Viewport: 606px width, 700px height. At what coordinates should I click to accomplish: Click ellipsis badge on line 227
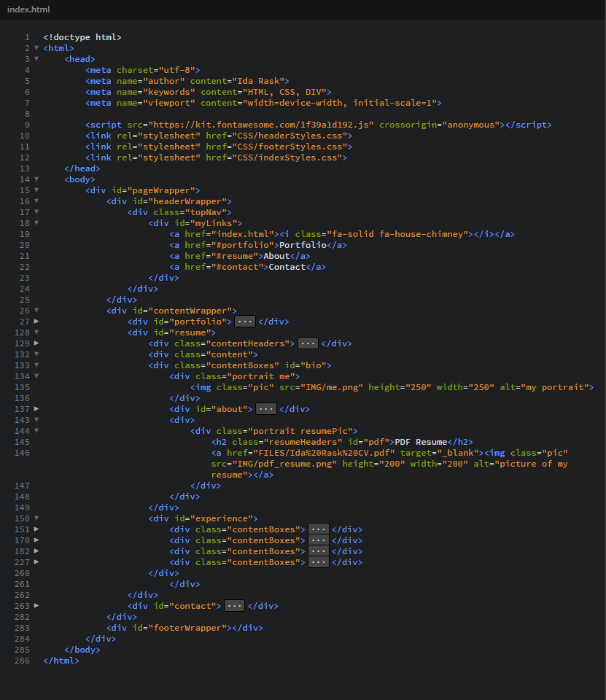(x=319, y=562)
